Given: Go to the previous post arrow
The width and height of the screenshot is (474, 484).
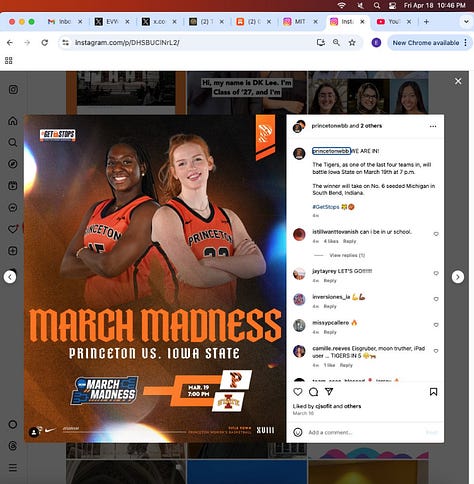Looking at the screenshot, I should point(10,277).
